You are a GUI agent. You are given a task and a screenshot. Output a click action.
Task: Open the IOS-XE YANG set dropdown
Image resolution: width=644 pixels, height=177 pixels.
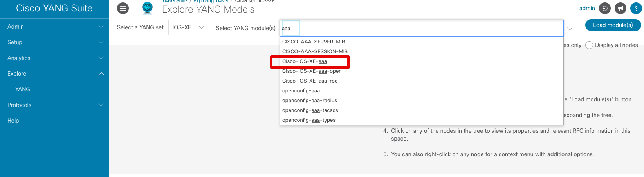188,27
